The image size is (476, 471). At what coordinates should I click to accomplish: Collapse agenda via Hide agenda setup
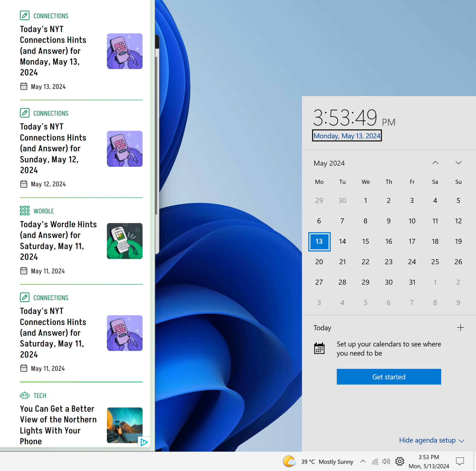click(432, 440)
